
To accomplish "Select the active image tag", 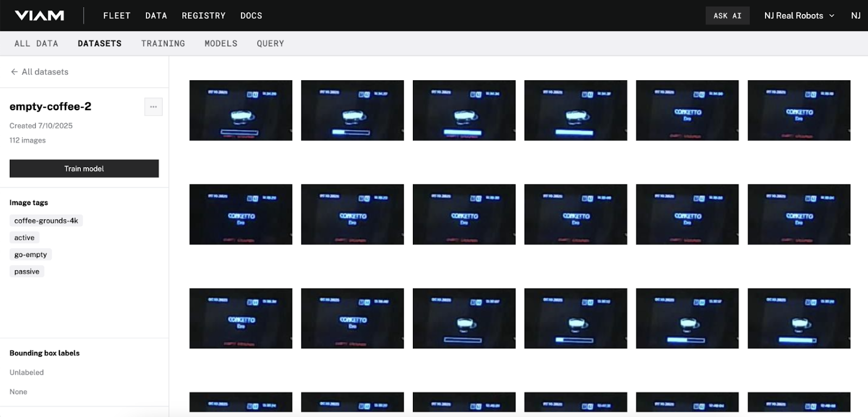I will point(24,238).
